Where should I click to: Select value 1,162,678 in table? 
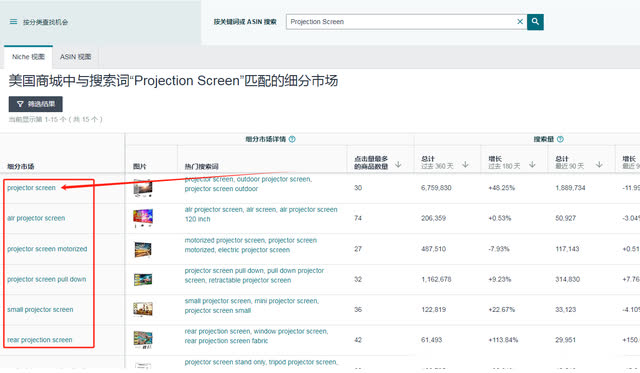coord(436,280)
